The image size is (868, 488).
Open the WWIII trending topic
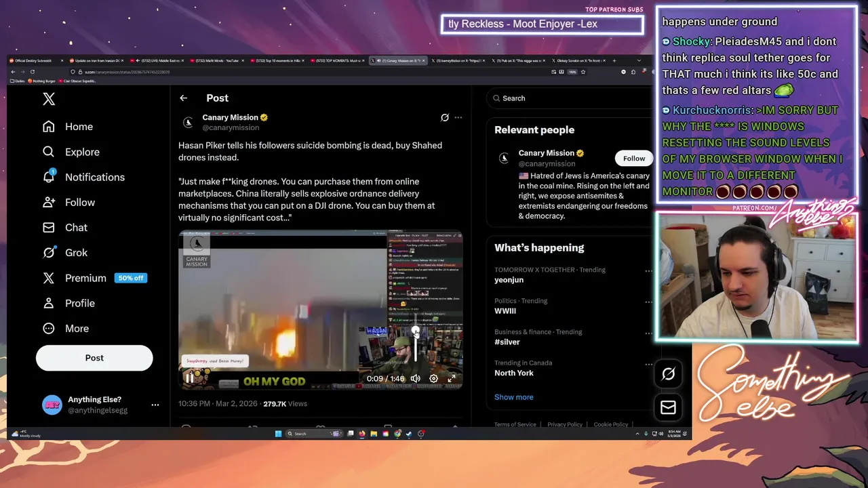click(x=505, y=311)
